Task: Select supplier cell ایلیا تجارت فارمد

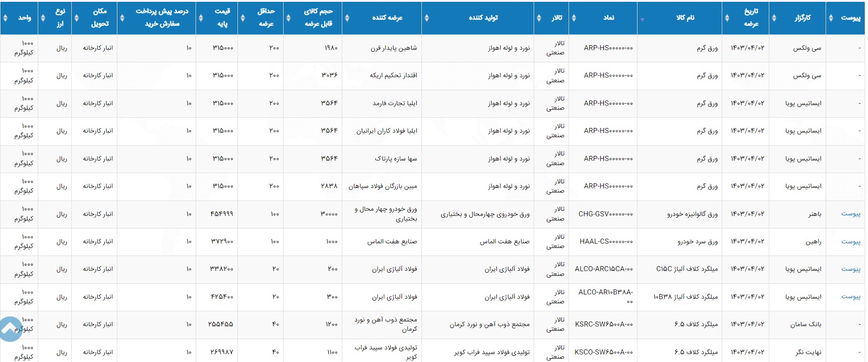Action: click(x=395, y=103)
